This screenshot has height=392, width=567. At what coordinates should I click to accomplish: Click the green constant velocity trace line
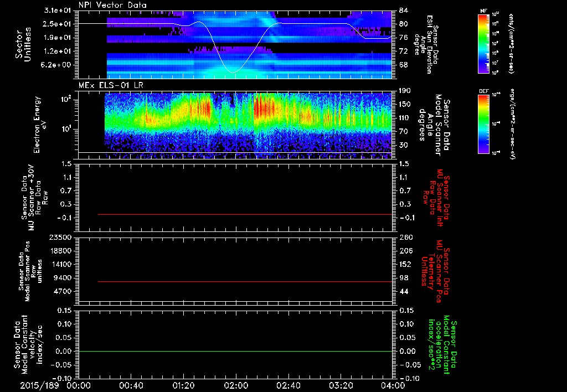click(x=235, y=351)
